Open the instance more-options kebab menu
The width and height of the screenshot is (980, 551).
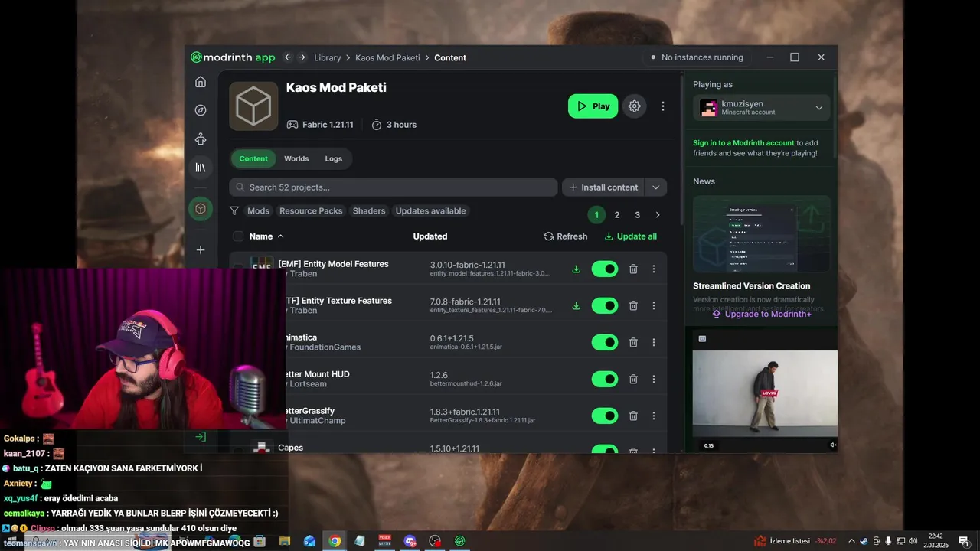663,106
